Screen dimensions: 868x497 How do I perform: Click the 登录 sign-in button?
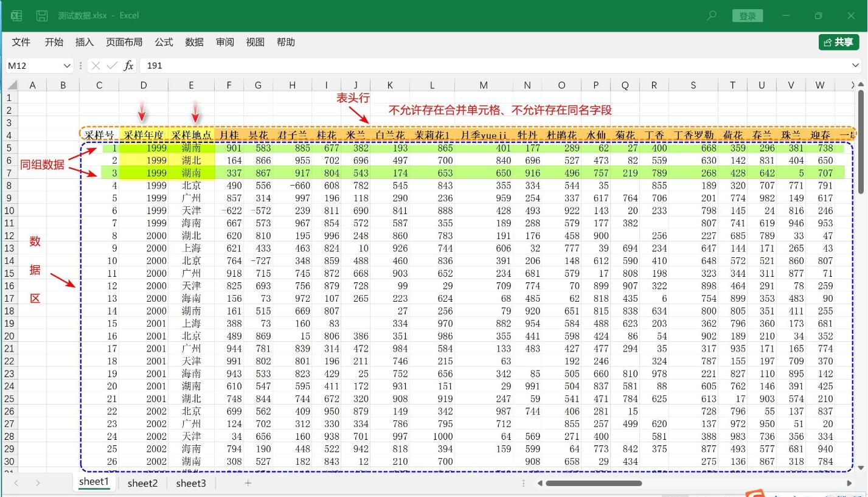tap(748, 16)
